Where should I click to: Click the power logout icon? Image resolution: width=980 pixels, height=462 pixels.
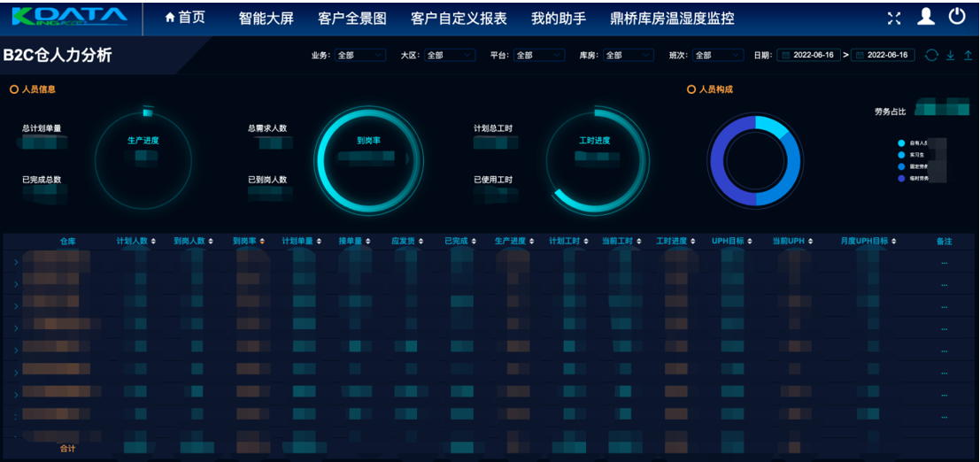[x=957, y=17]
